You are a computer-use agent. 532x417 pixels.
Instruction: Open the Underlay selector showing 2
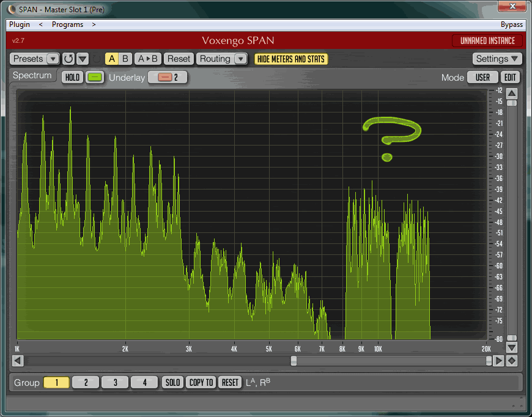168,78
